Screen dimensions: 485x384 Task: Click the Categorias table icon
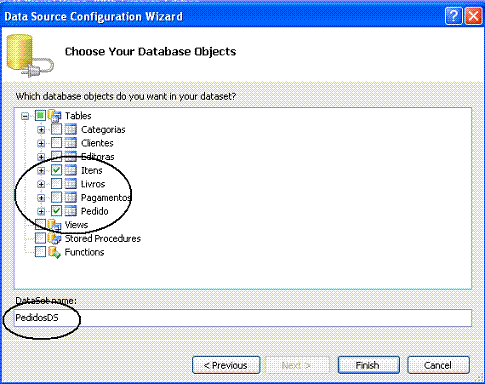(71, 129)
